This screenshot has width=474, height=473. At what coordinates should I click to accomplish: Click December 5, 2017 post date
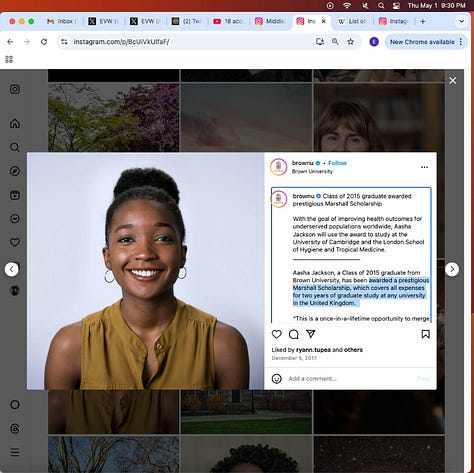[294, 358]
